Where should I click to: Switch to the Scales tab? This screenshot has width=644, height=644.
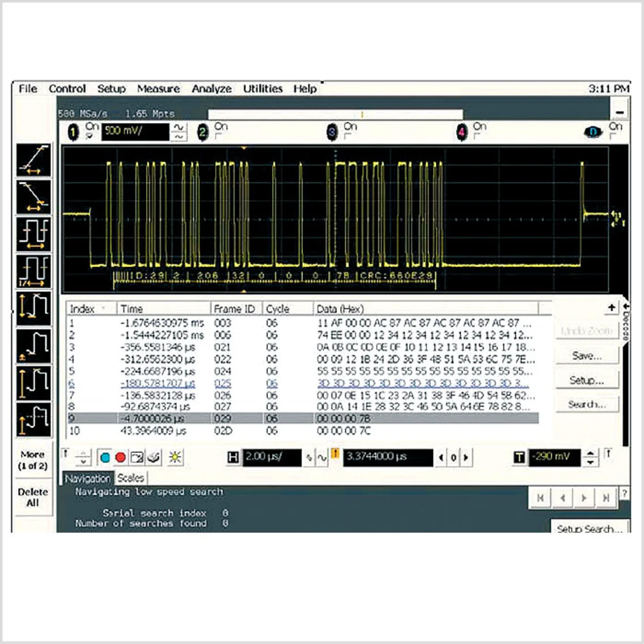pos(131,478)
